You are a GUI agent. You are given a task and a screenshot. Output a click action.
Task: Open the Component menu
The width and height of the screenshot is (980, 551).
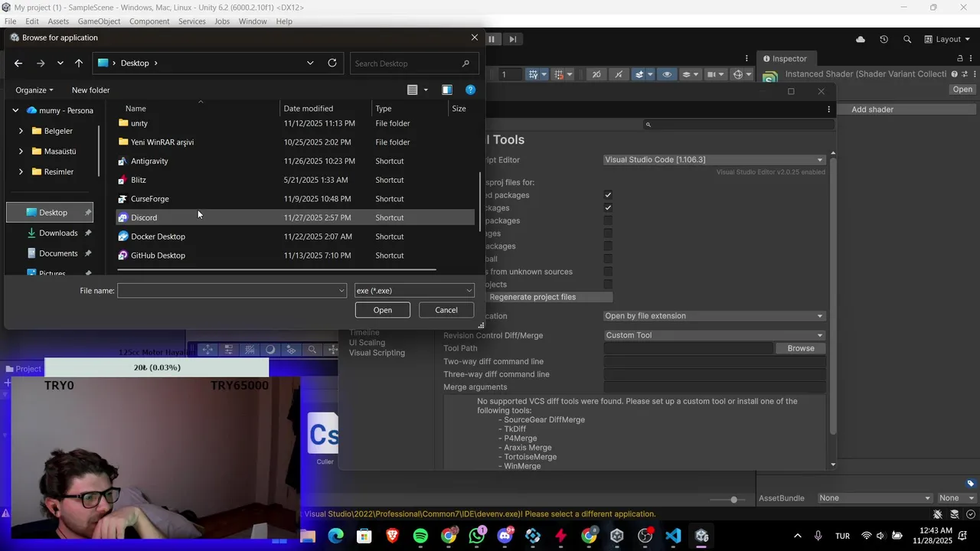coord(149,21)
